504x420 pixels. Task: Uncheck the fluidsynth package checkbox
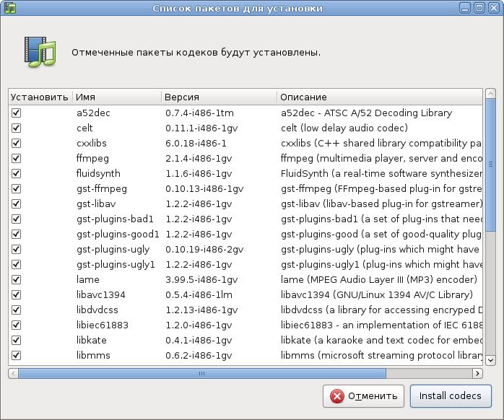(x=16, y=173)
